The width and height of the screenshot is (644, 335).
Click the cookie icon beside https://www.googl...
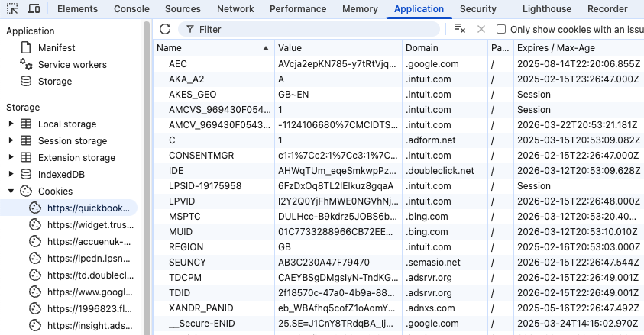tap(35, 292)
